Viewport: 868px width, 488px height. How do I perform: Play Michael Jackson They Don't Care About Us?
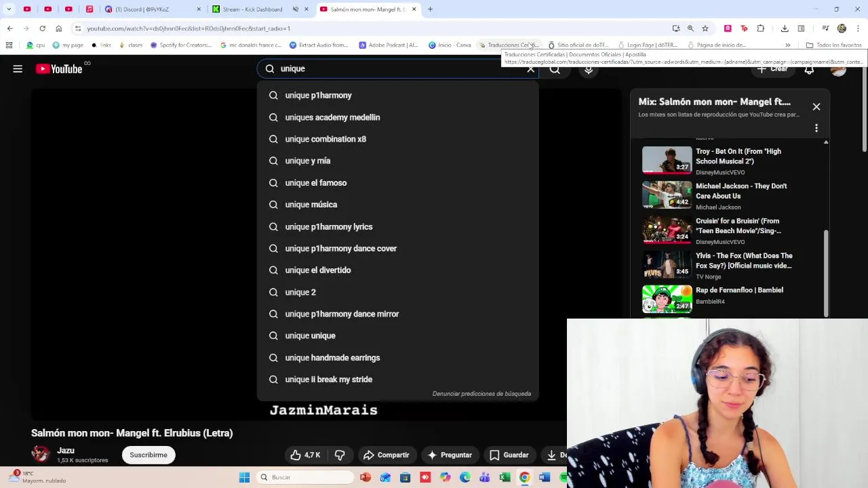pos(667,195)
